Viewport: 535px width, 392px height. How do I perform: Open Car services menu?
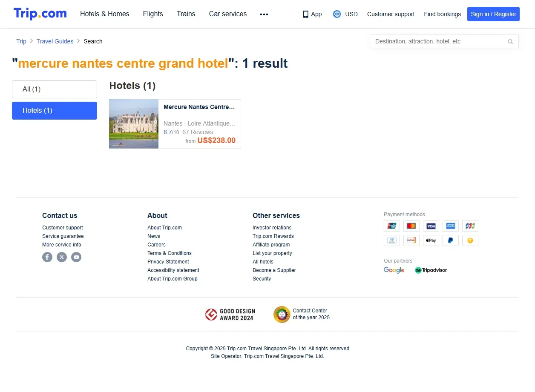pos(228,14)
